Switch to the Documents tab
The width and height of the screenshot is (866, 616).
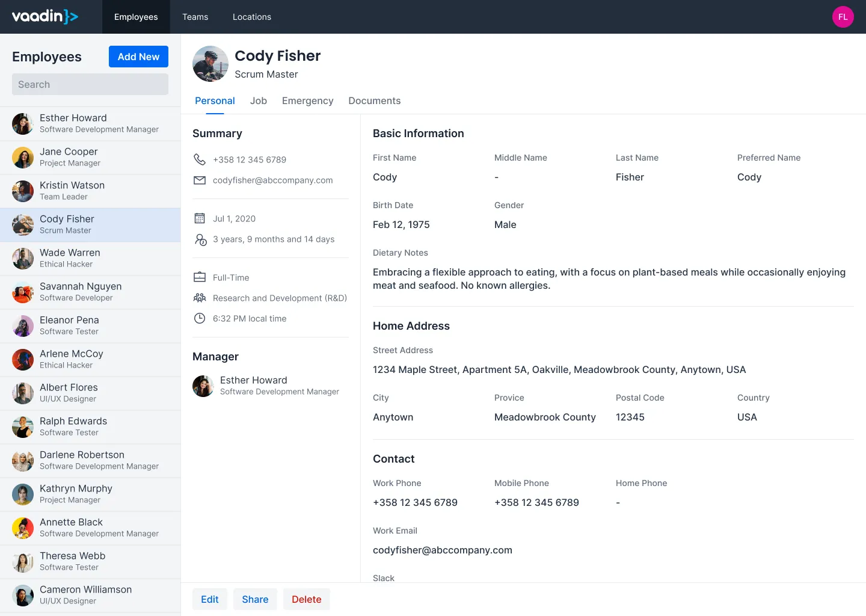point(374,100)
